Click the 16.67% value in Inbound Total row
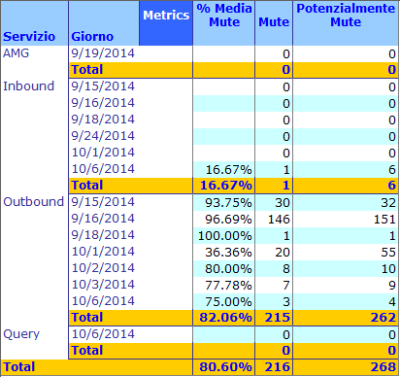This screenshot has height=377, width=400. [x=226, y=185]
